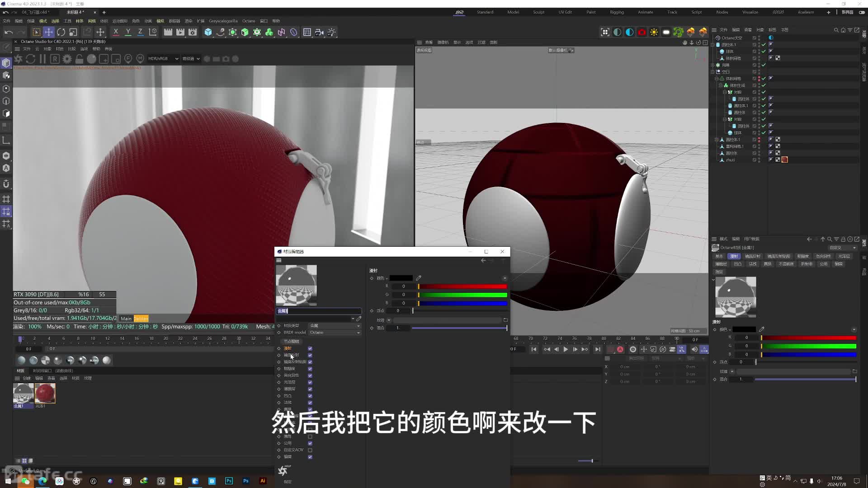This screenshot has width=868, height=488.
Task: Open the HDR/sRGB dropdown
Action: tap(163, 59)
